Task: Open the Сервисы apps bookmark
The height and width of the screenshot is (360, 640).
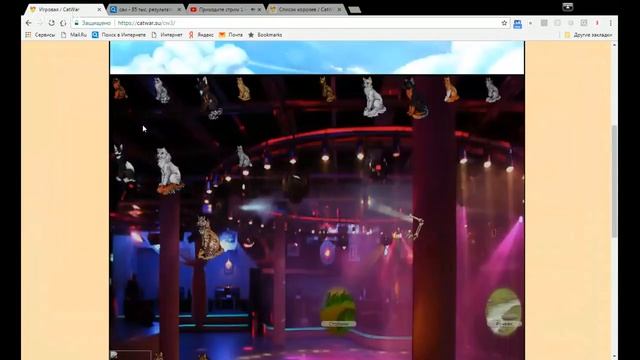Action: (x=40, y=35)
